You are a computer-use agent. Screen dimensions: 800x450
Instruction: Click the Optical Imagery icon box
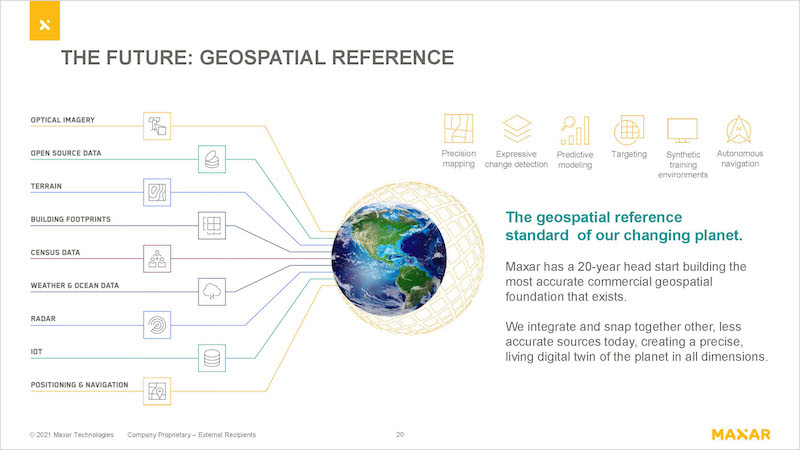click(x=157, y=126)
